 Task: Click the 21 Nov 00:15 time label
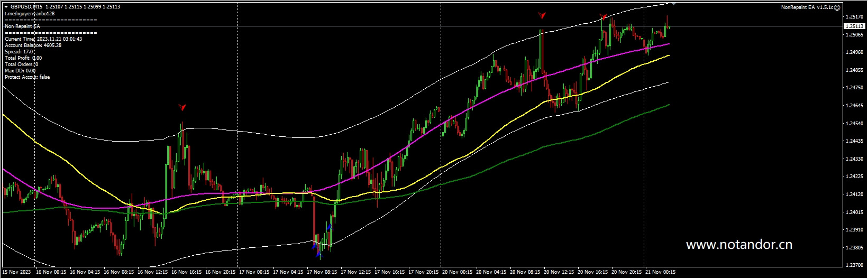tap(661, 272)
